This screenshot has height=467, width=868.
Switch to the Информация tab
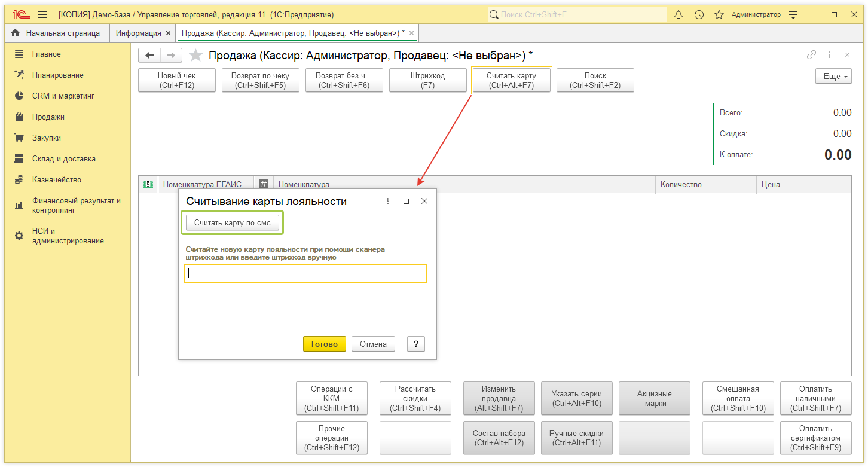[x=138, y=33]
